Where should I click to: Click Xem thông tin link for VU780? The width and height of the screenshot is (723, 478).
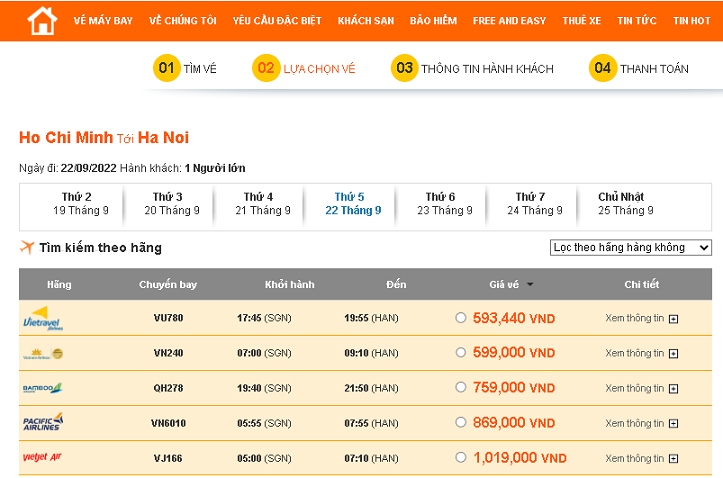pos(634,318)
